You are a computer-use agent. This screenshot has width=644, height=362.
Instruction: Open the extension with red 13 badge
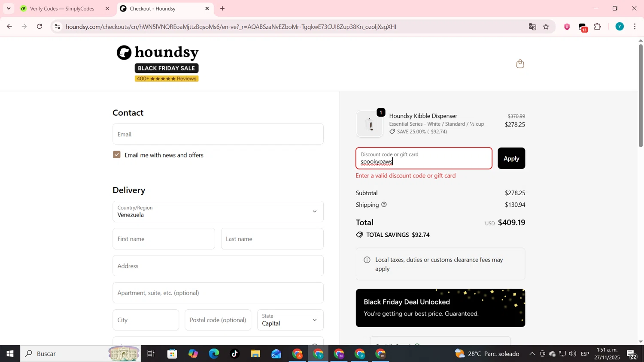point(583,27)
